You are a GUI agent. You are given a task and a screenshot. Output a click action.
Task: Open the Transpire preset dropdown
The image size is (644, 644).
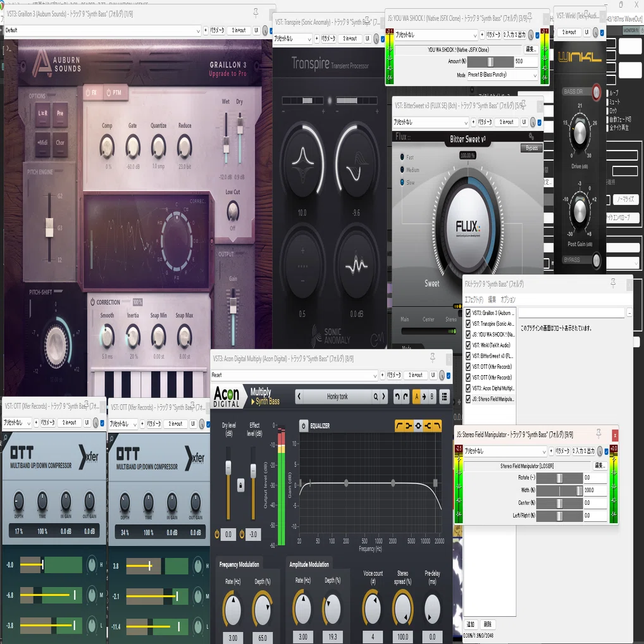[293, 39]
